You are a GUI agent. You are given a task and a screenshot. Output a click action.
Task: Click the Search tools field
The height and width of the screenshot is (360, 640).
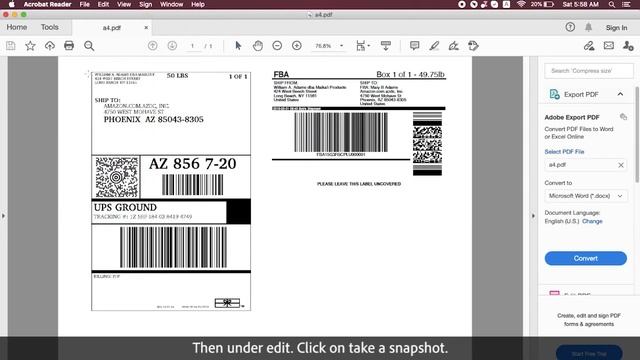(589, 71)
